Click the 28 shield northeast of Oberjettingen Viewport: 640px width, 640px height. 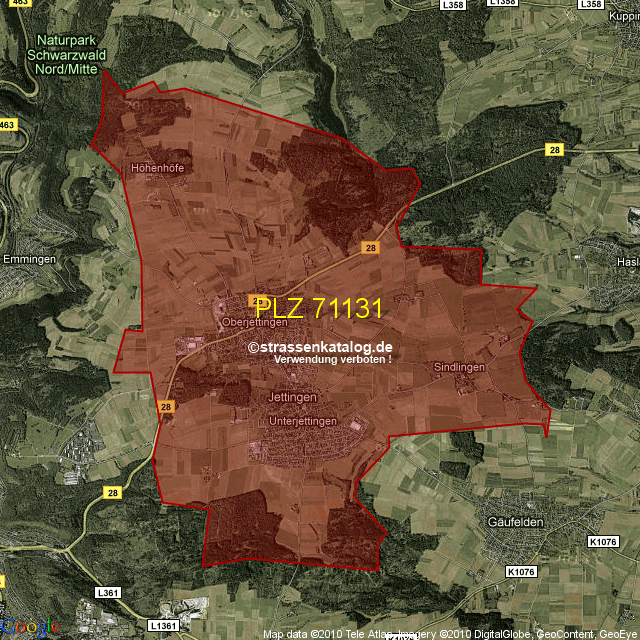click(x=371, y=246)
